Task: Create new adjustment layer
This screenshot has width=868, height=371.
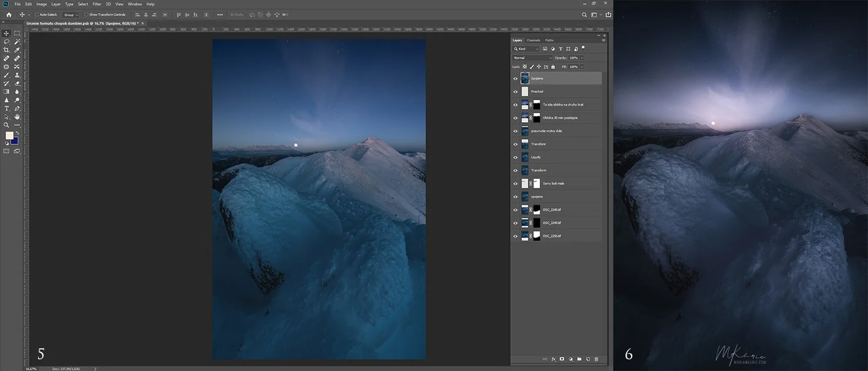Action: 570,359
